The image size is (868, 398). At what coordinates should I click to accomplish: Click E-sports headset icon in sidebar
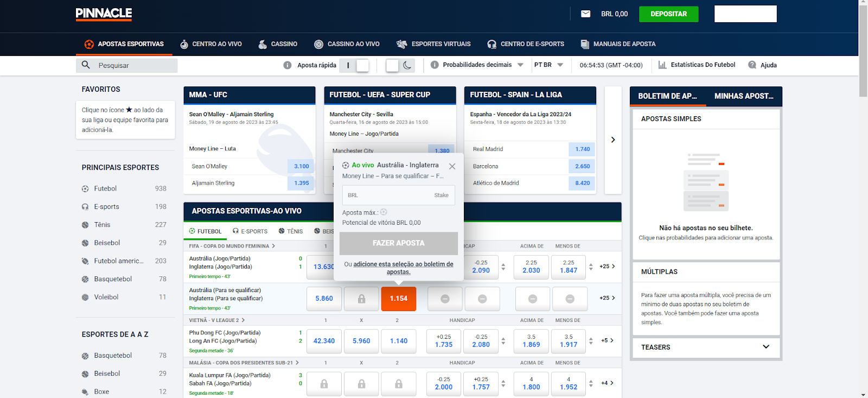click(x=85, y=207)
